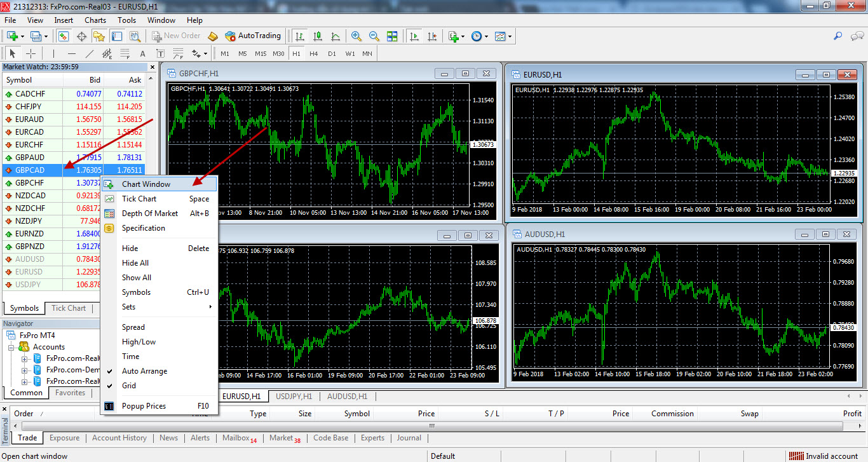Click the Specification icon in the context menu
The image size is (868, 462).
coord(109,228)
